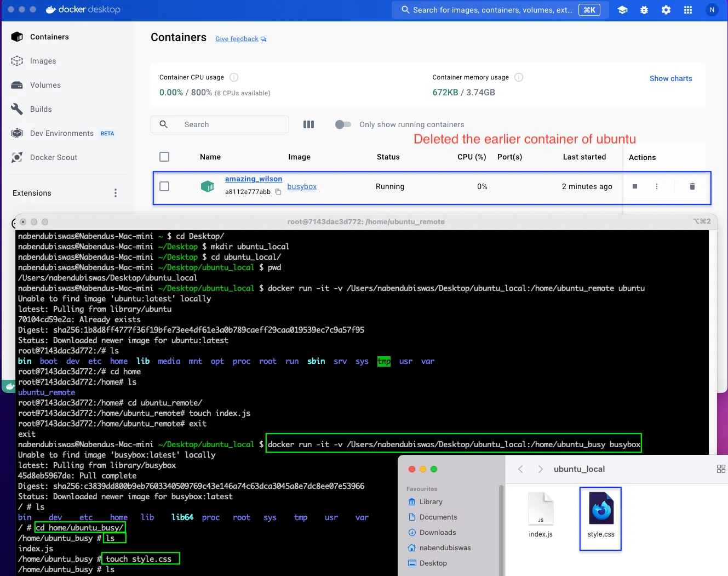Open the Extensions options menu
Viewport: 728px width, 576px height.
click(115, 193)
